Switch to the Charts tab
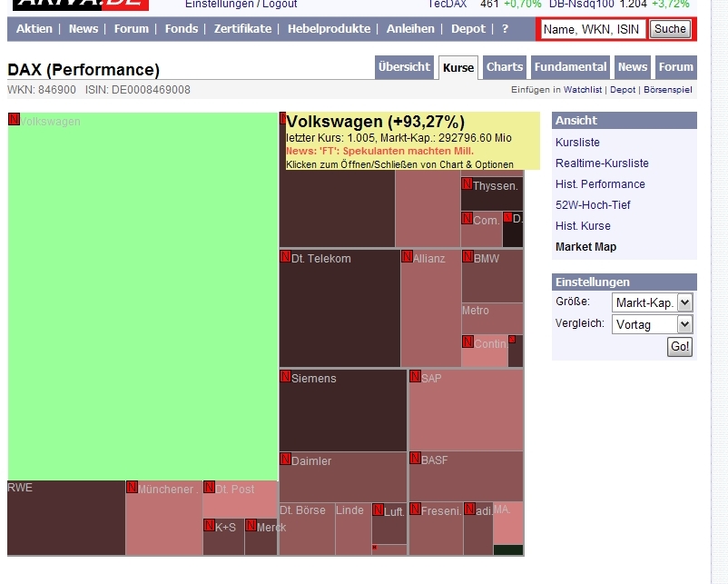The image size is (728, 584). click(505, 67)
